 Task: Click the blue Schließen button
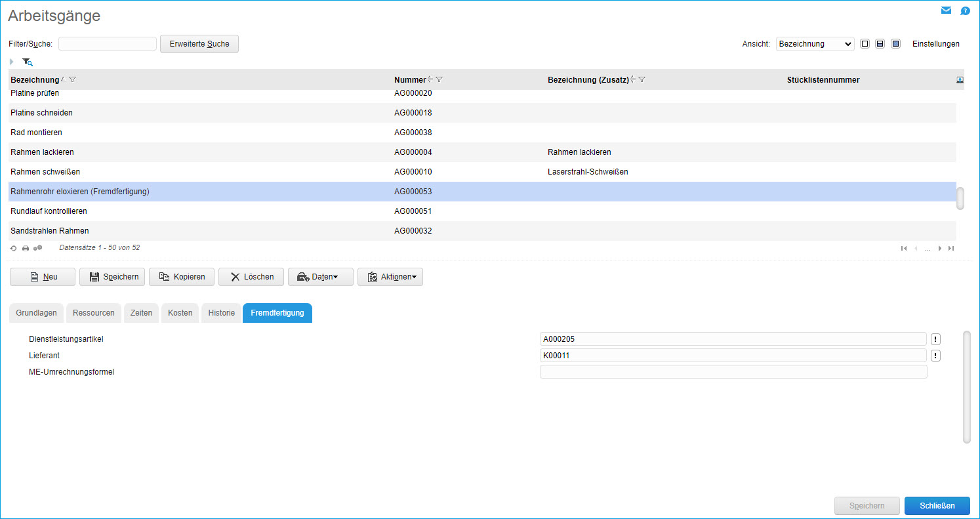937,506
